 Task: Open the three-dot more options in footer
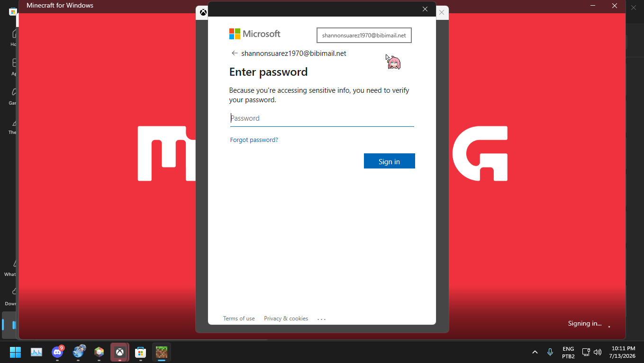pos(322,319)
